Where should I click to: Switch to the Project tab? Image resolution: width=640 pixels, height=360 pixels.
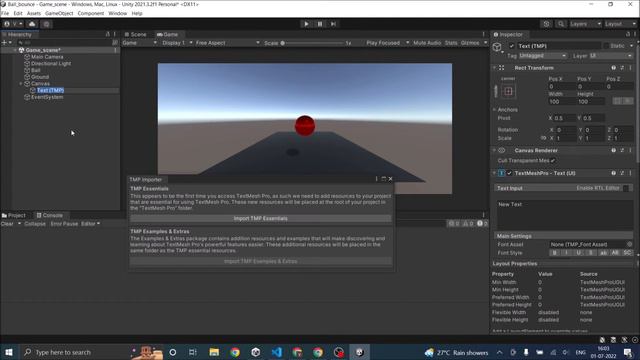tap(14, 215)
